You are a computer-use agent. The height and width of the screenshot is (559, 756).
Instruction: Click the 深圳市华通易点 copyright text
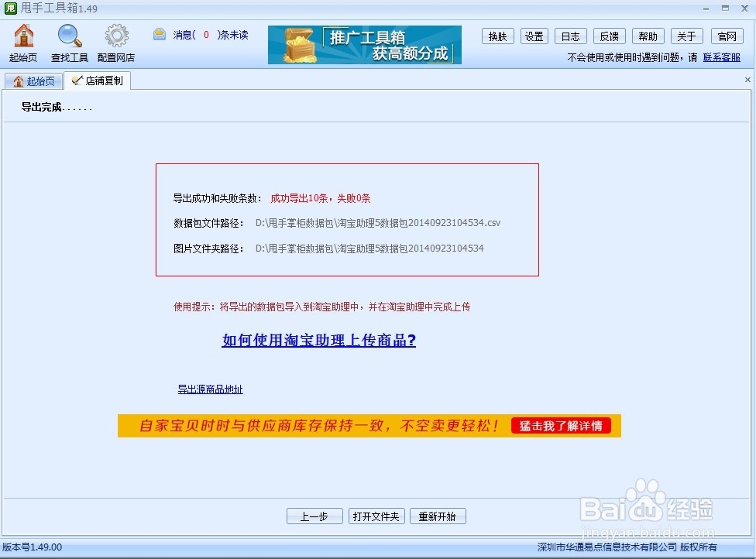tap(627, 547)
